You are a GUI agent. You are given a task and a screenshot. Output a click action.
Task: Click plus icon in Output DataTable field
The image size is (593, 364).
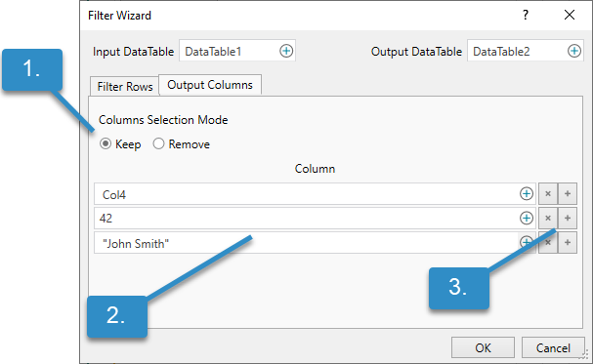click(574, 51)
